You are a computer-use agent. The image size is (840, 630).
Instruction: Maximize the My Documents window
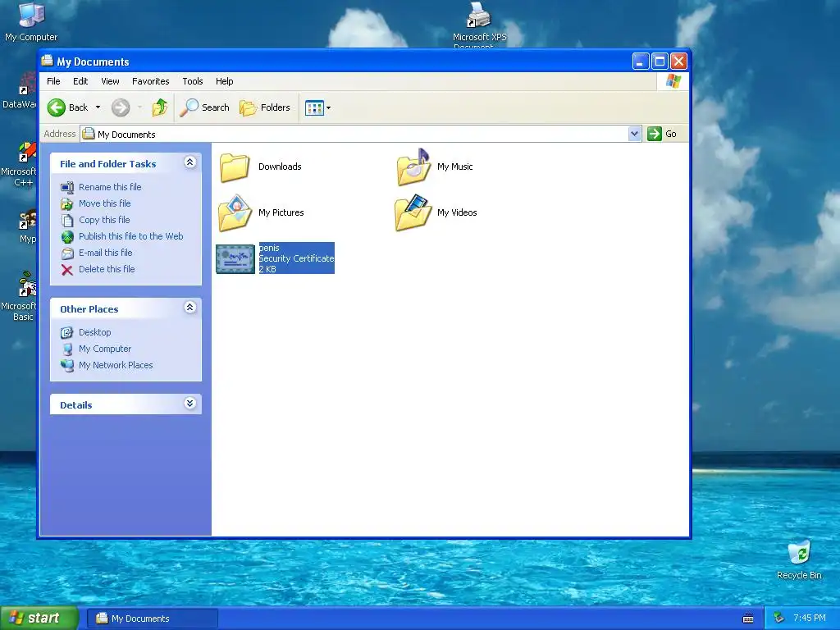point(660,61)
